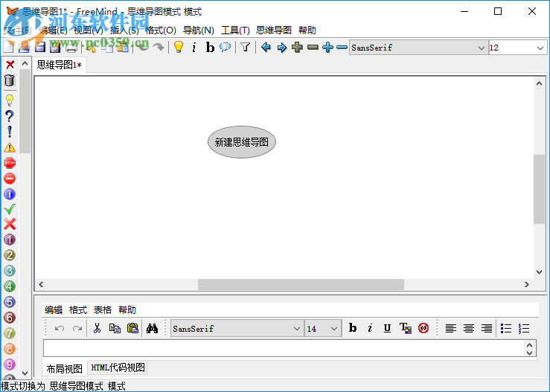Add priority 5 icon to node
This screenshot has height=392, width=550.
pos(10,302)
